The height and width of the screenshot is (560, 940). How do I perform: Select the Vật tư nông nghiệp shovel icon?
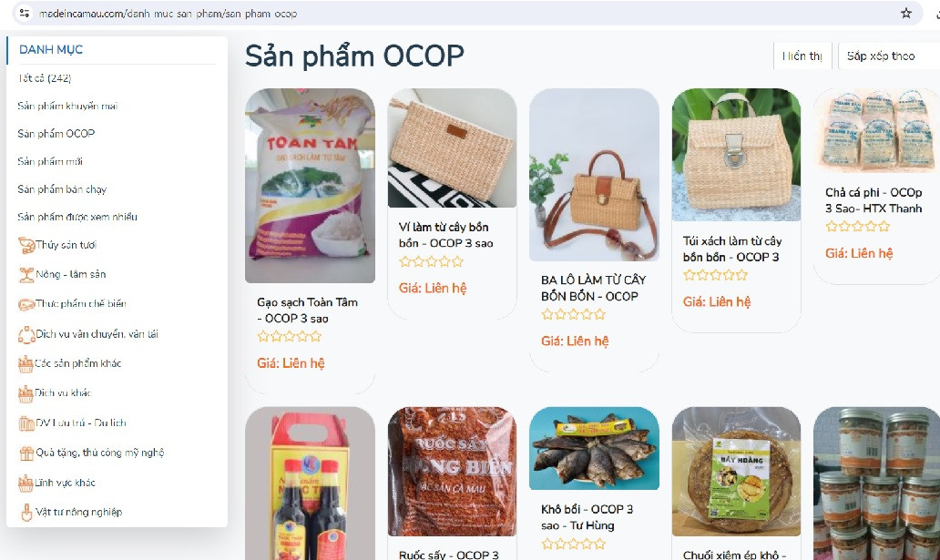point(26,512)
